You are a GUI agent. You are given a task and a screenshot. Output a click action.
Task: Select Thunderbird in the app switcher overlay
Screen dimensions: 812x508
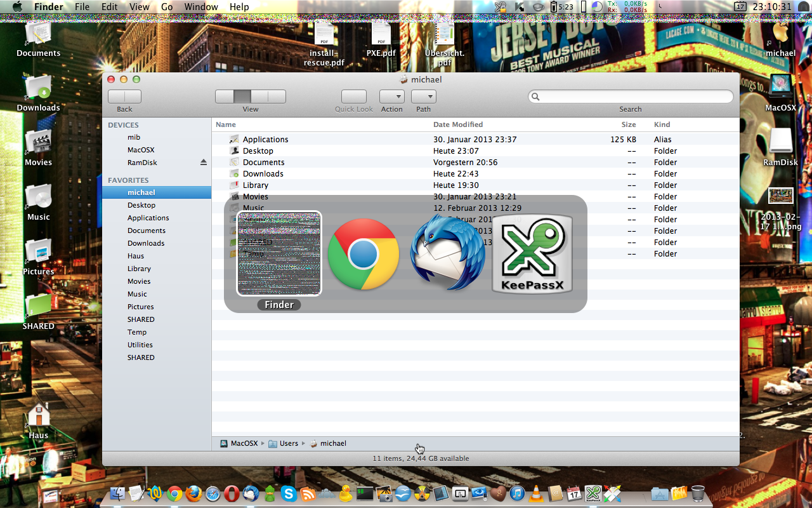448,253
